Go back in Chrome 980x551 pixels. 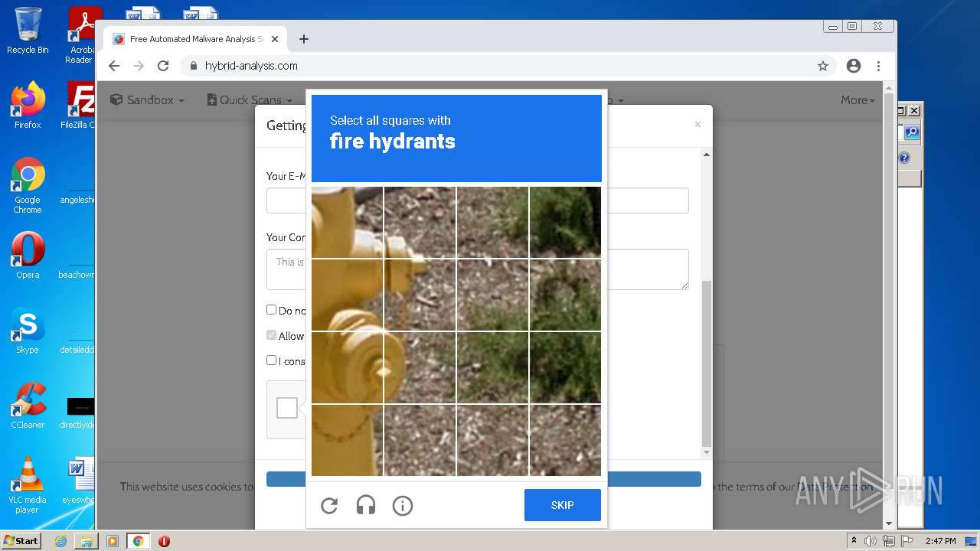click(x=114, y=66)
